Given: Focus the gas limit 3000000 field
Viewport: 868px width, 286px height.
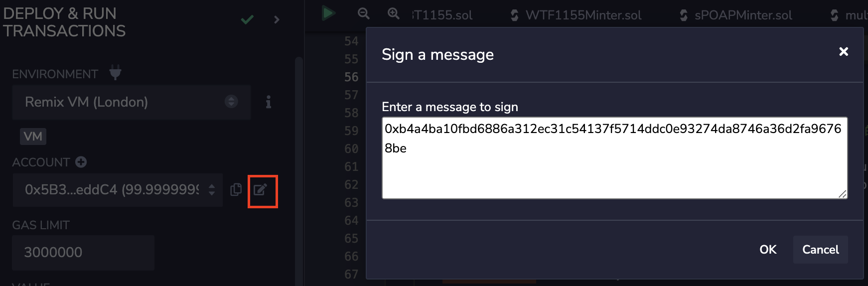Looking at the screenshot, I should point(83,253).
